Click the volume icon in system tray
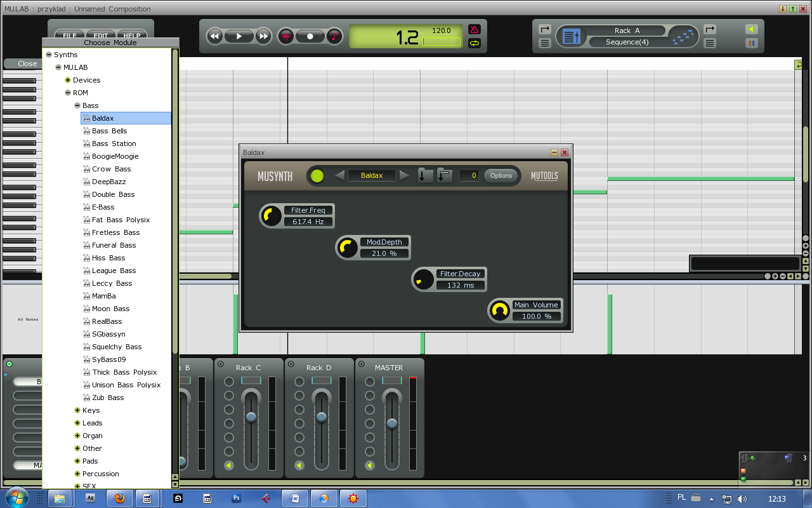 742,499
